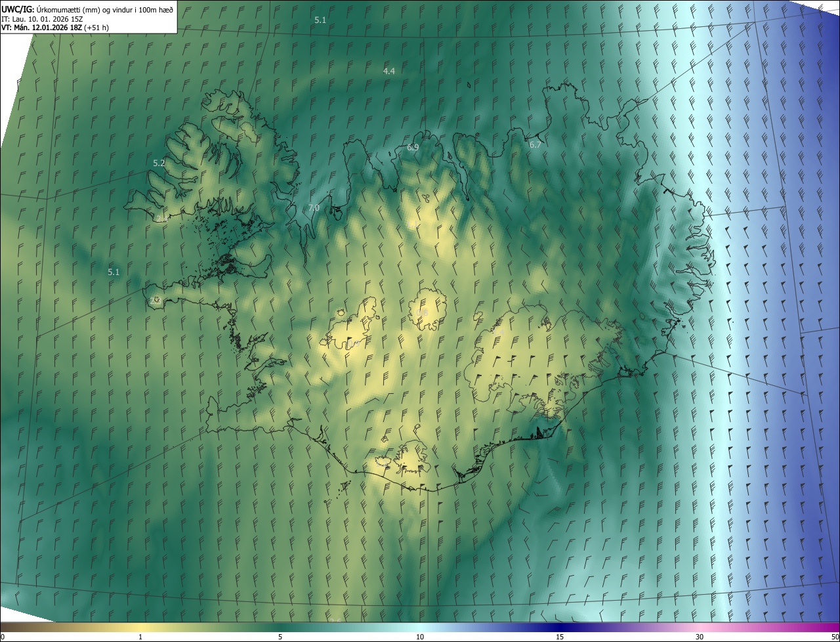Click the 10 tick on the color scale
Image resolution: width=840 pixels, height=642 pixels.
[x=420, y=637]
